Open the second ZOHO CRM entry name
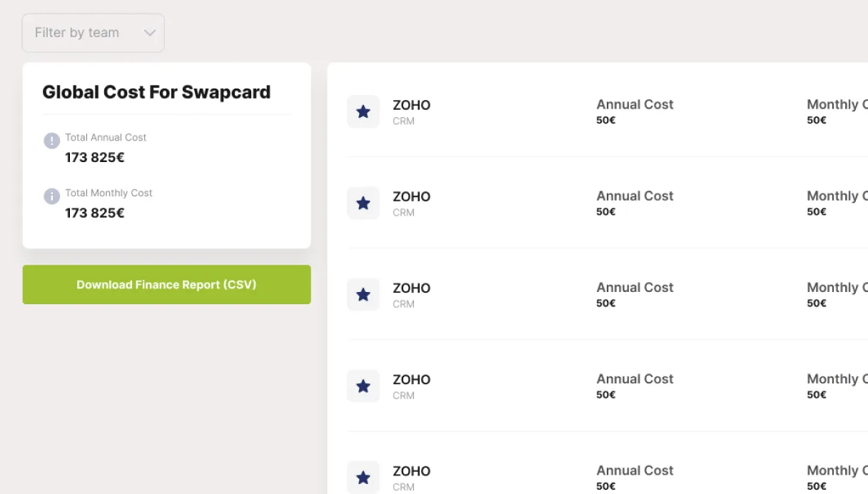The width and height of the screenshot is (868, 494). point(412,196)
